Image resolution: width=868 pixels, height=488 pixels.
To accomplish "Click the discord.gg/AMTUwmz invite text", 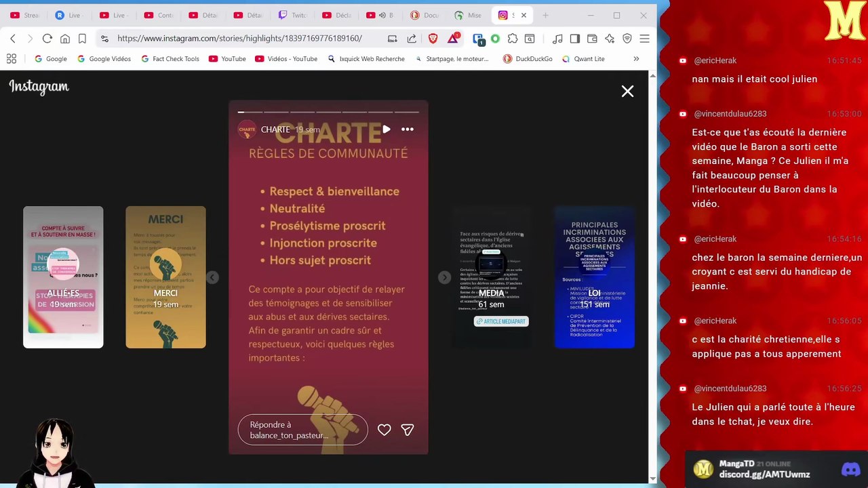I will pos(764,474).
